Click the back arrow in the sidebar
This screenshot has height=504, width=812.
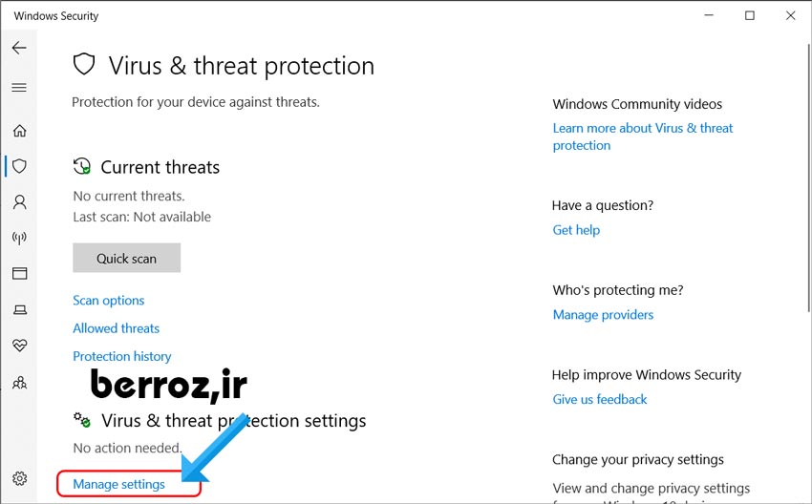click(x=19, y=49)
